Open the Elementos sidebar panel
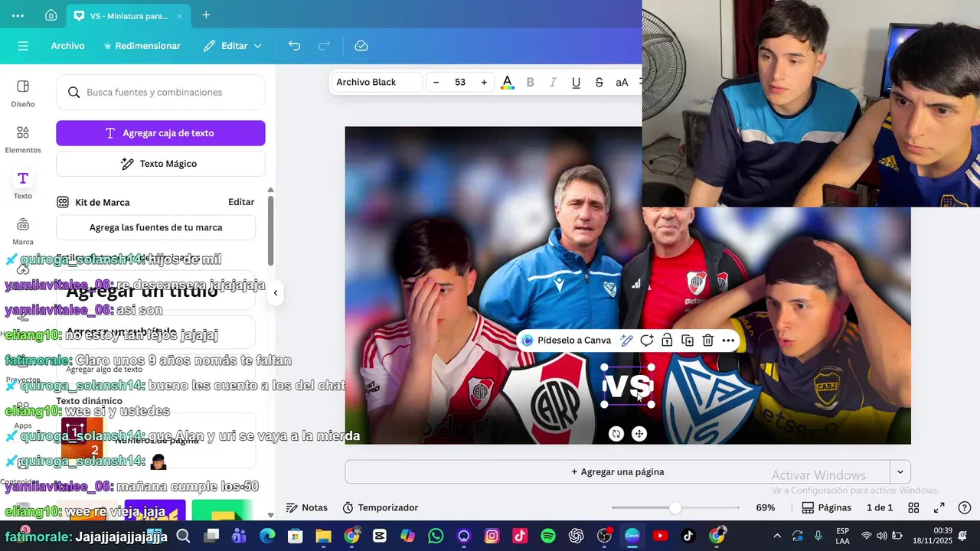980x551 pixels. (23, 140)
